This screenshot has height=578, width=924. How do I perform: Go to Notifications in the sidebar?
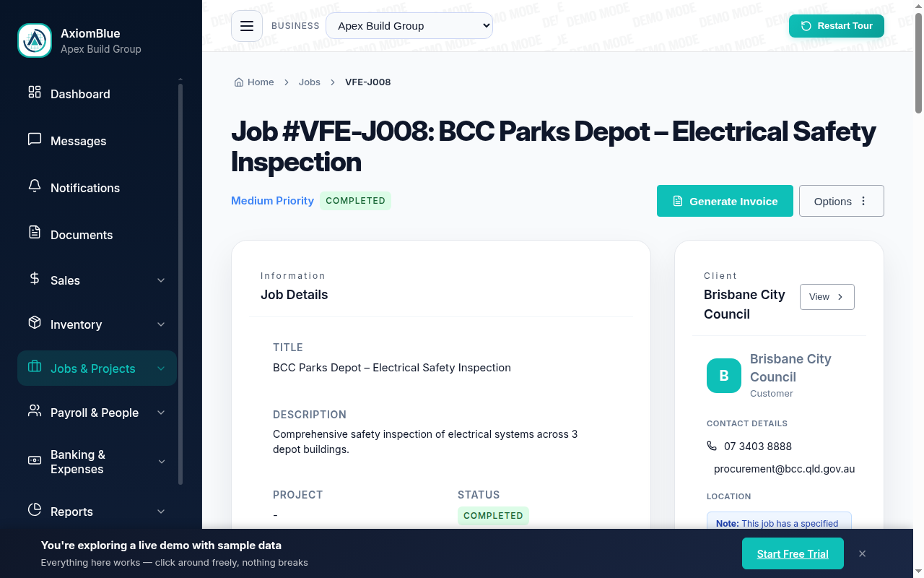click(x=97, y=188)
